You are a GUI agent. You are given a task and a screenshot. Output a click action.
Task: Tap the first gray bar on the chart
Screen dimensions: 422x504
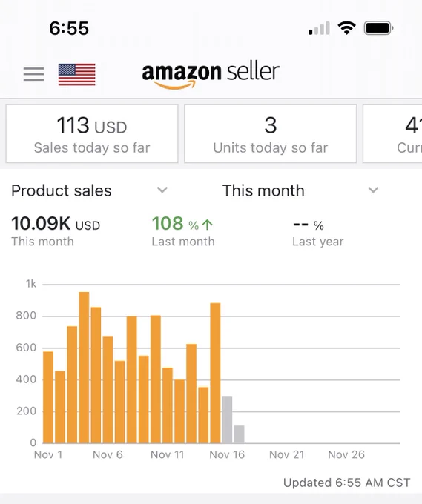227,420
